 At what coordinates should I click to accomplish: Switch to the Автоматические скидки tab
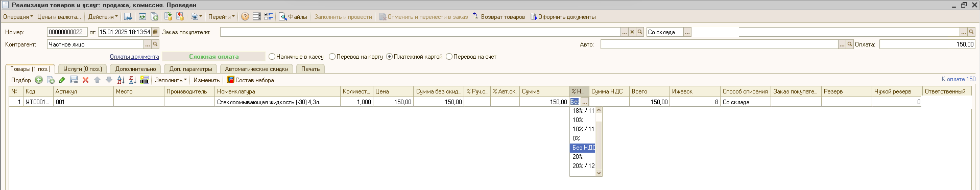pos(256,69)
